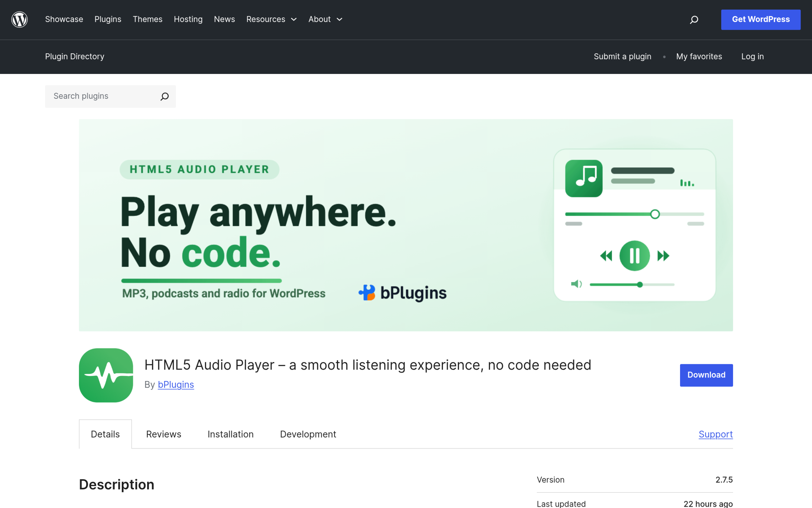The image size is (812, 508).
Task: Click the plugin title heading text
Action: coord(368,365)
